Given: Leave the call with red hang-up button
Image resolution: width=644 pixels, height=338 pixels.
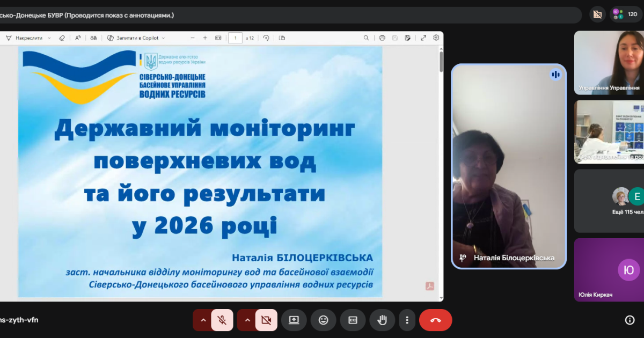Looking at the screenshot, I should [435, 320].
